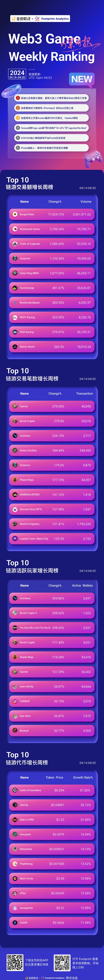Click the Active Wallets column header
Screen dimensions: 104x980
82,585
